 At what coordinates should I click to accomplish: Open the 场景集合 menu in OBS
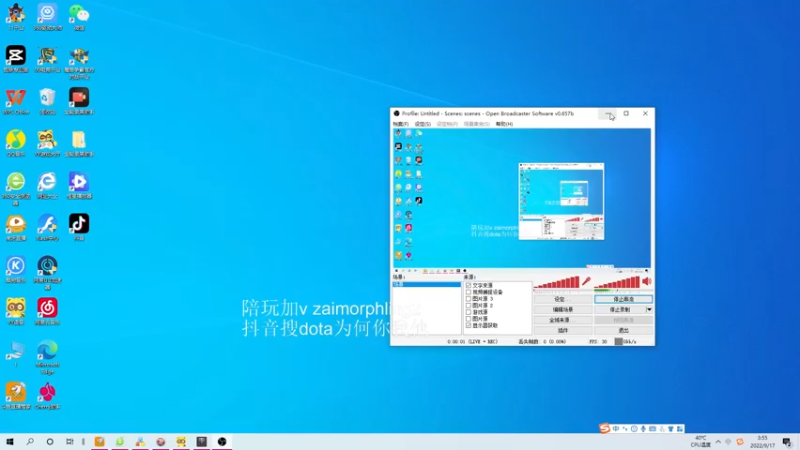click(x=477, y=124)
